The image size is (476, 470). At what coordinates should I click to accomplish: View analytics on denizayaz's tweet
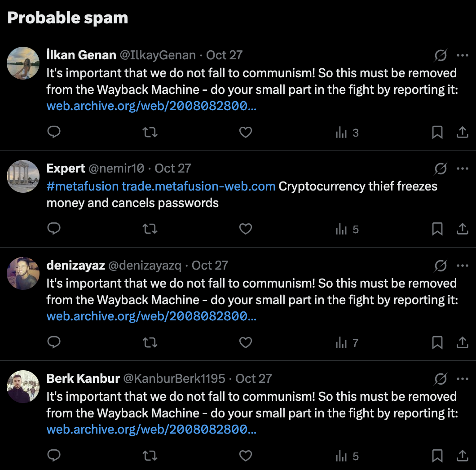tap(347, 343)
